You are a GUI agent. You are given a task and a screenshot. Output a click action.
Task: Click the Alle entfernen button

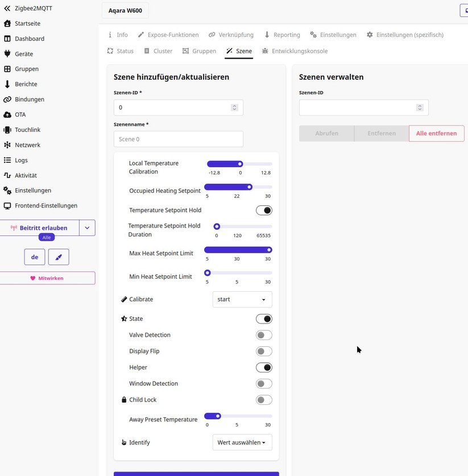click(x=436, y=133)
